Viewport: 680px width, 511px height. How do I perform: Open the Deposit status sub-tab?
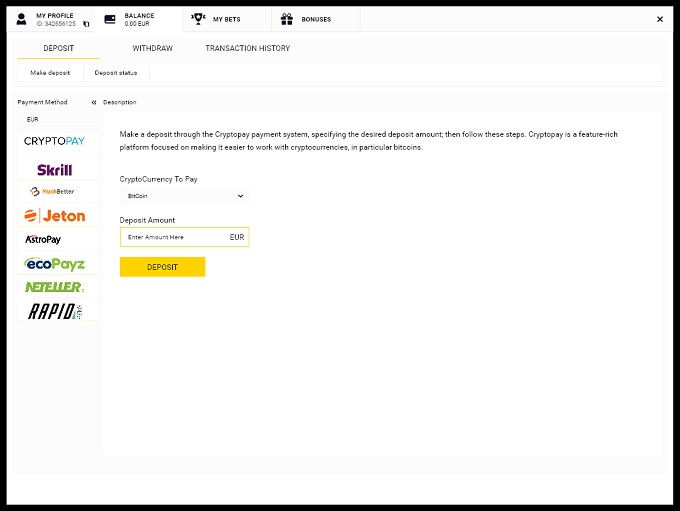tap(116, 73)
